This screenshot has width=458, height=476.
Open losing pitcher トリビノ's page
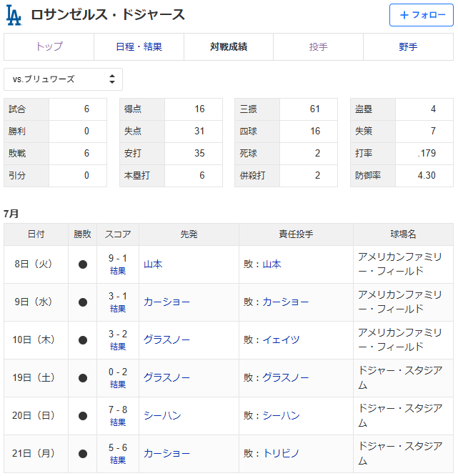[x=281, y=454]
